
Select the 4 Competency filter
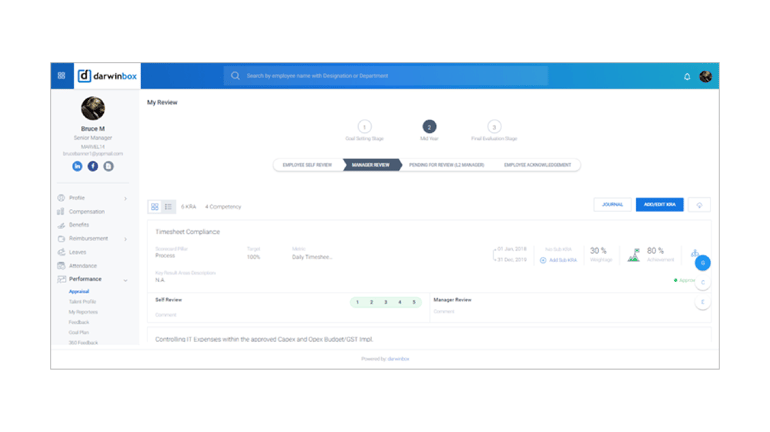click(x=223, y=207)
